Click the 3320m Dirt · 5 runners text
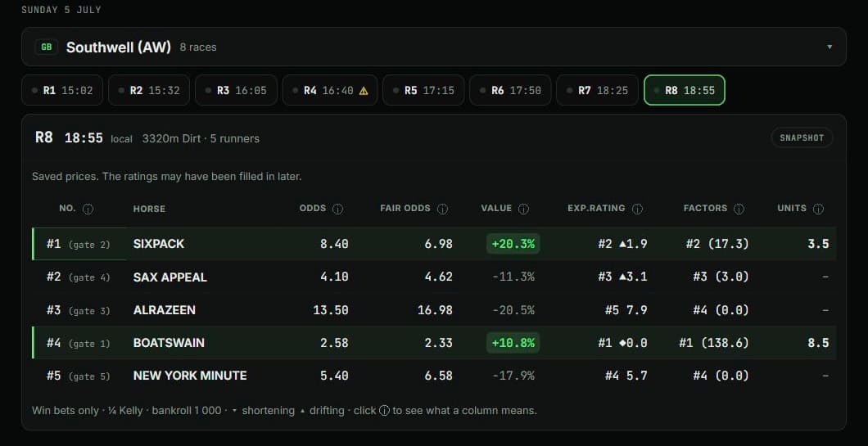This screenshot has height=446, width=868. (201, 138)
